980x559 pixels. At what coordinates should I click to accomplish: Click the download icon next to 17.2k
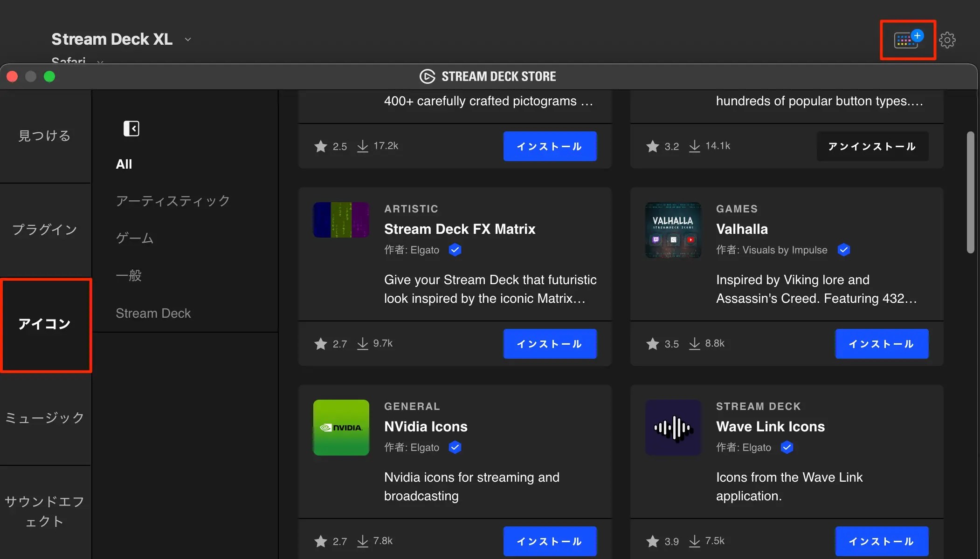363,146
